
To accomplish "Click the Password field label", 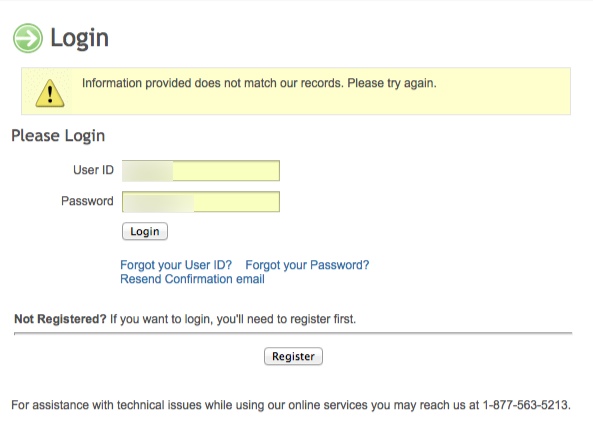I will (87, 201).
